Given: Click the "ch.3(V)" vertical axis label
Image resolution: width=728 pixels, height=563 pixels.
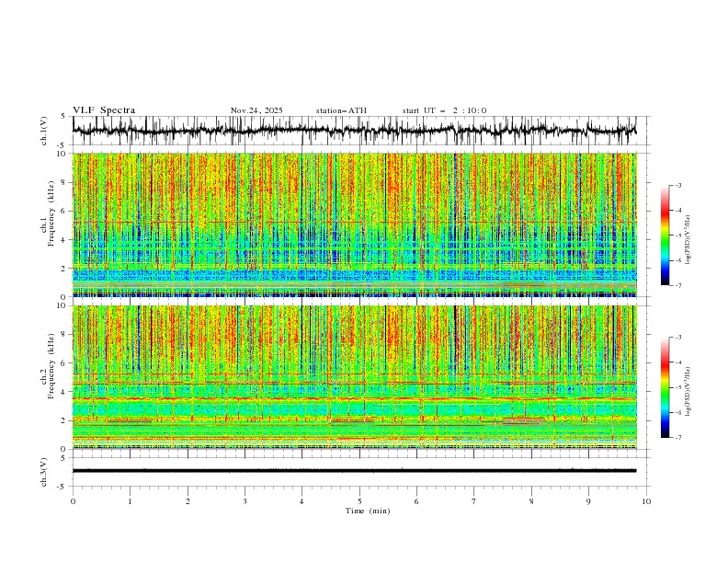Looking at the screenshot, I should (x=44, y=472).
